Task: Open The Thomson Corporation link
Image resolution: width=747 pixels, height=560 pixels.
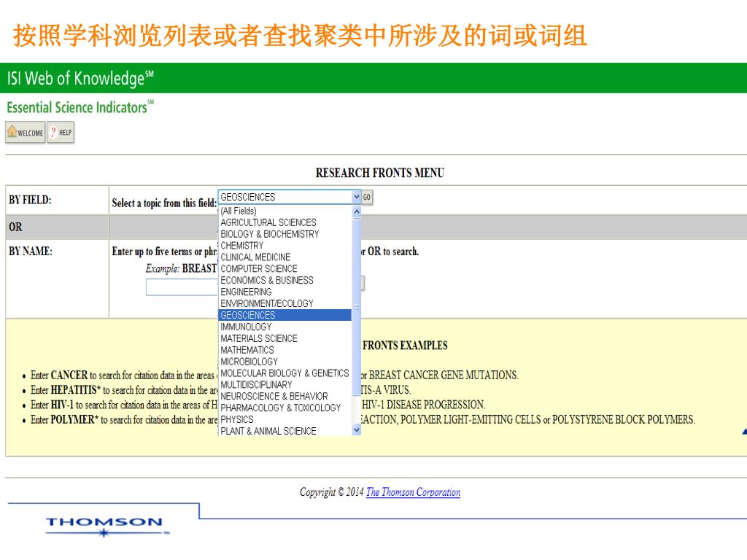Action: [x=413, y=492]
